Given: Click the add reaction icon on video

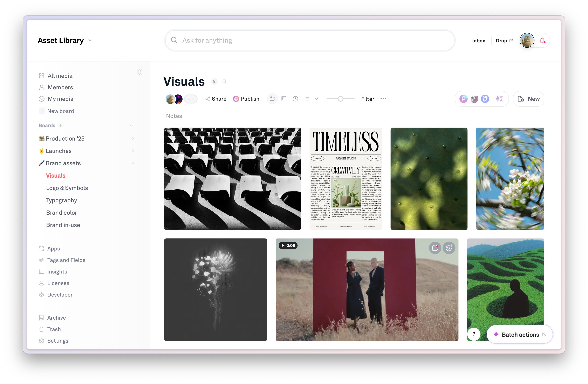Looking at the screenshot, I should (449, 248).
